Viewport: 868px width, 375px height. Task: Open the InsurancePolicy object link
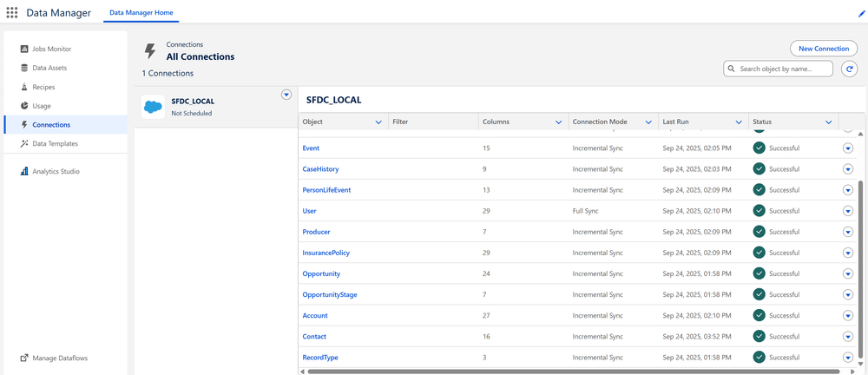(x=325, y=253)
